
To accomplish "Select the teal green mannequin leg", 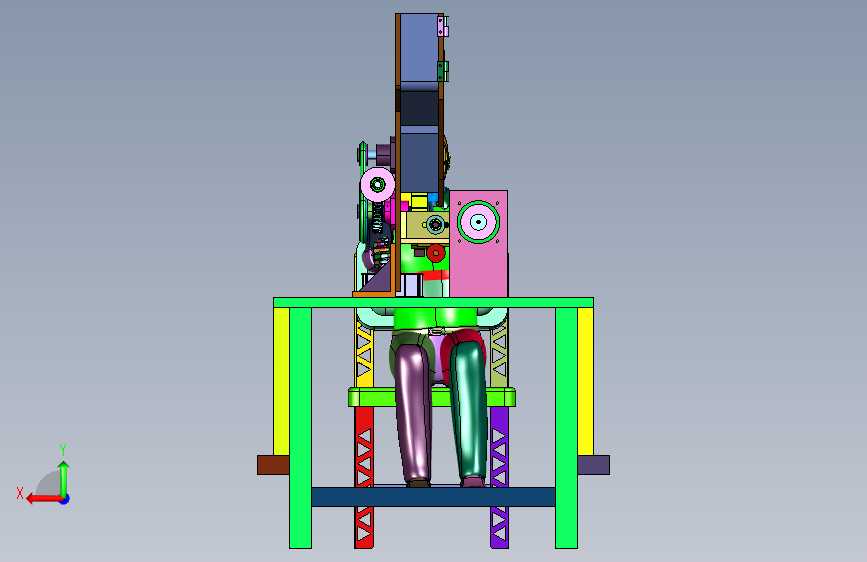I will coord(469,410).
